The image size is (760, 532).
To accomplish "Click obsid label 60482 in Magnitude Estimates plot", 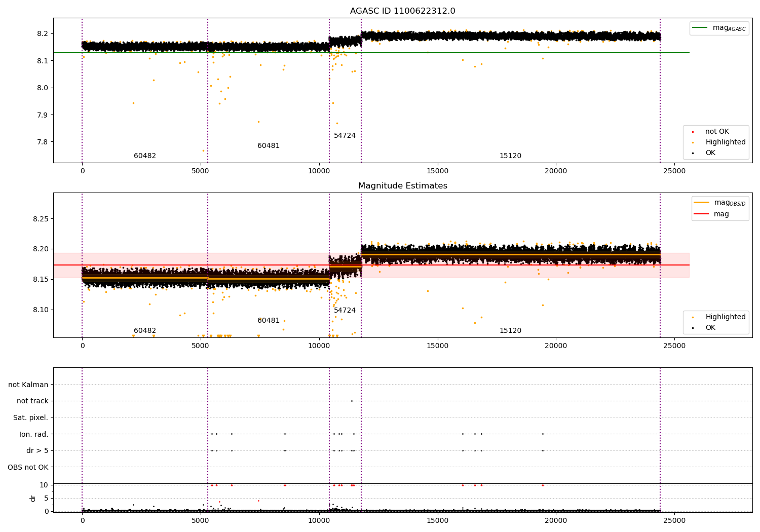I will click(x=145, y=331).
